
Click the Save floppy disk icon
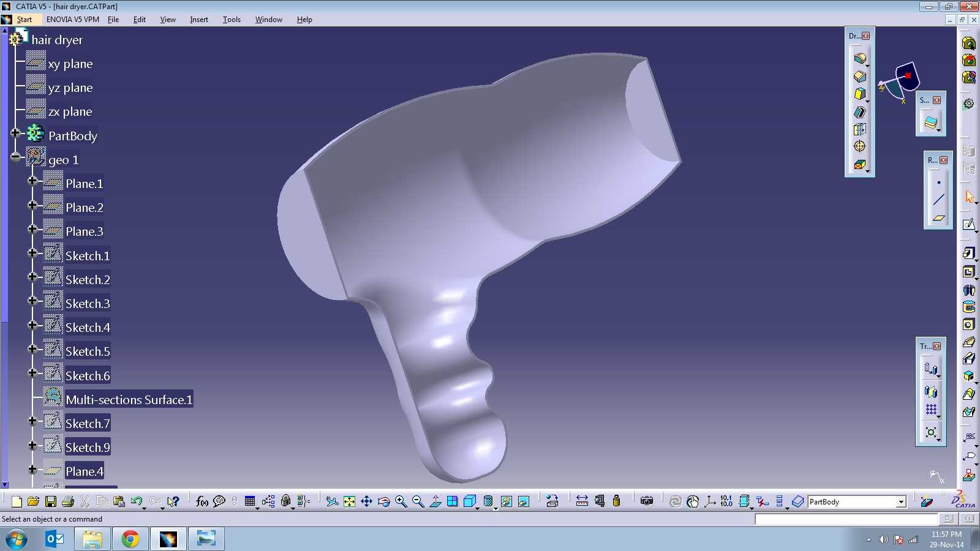(x=51, y=501)
